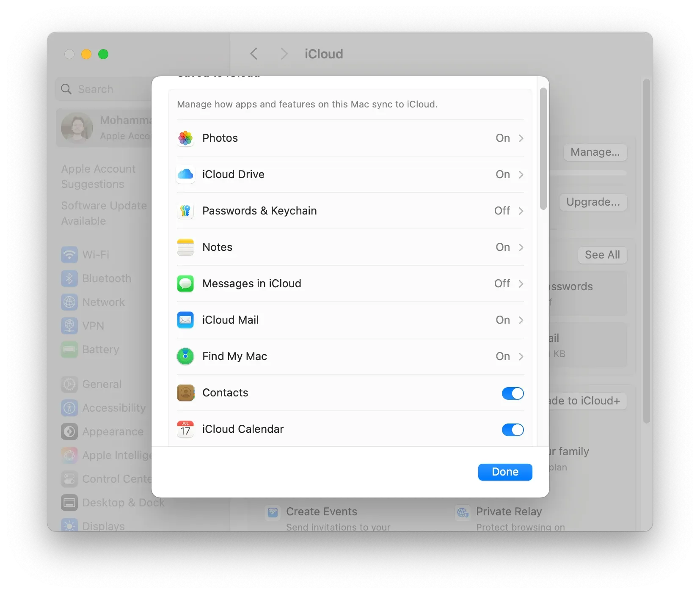Click the Contacts book icon
The image size is (700, 594).
pos(185,393)
